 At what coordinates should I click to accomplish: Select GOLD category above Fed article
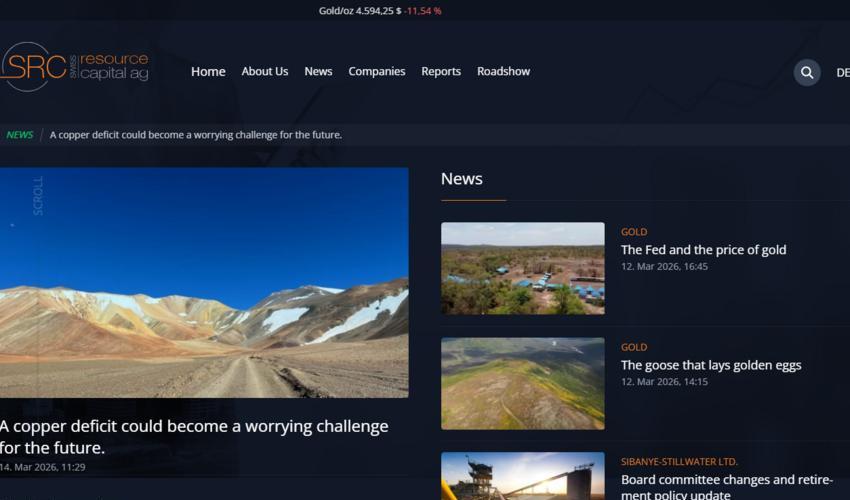coord(634,232)
